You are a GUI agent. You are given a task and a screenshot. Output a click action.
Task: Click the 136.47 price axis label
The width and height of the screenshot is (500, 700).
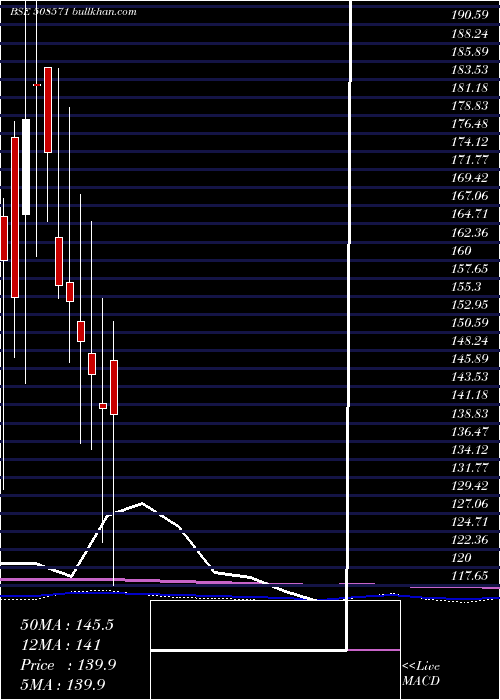point(469,431)
